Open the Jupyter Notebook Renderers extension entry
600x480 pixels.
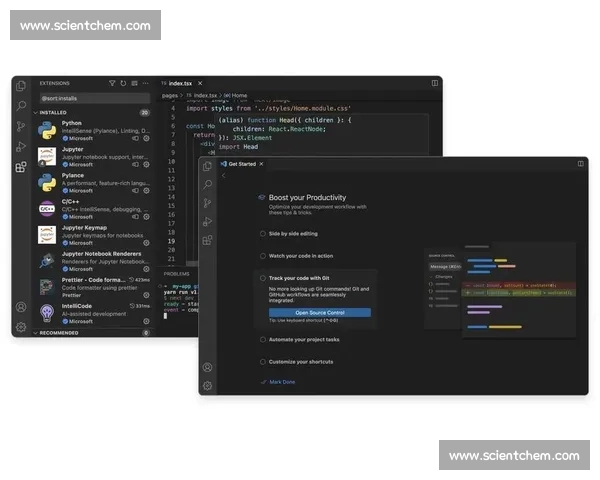pyautogui.click(x=93, y=261)
